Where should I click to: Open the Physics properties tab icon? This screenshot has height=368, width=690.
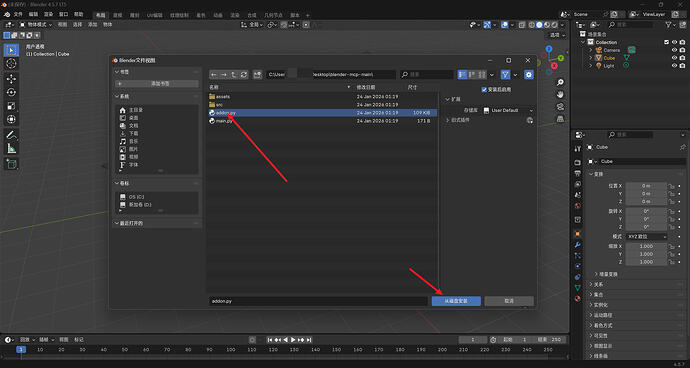pos(578,266)
